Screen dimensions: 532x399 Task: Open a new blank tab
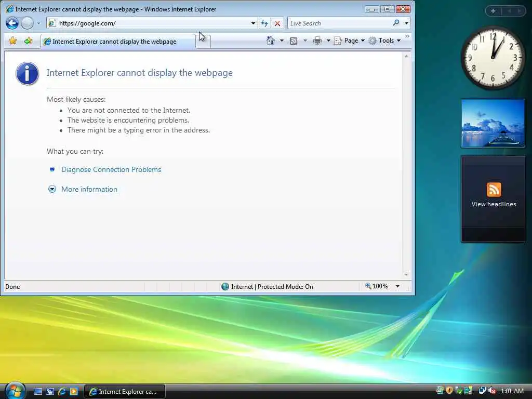[x=203, y=42]
